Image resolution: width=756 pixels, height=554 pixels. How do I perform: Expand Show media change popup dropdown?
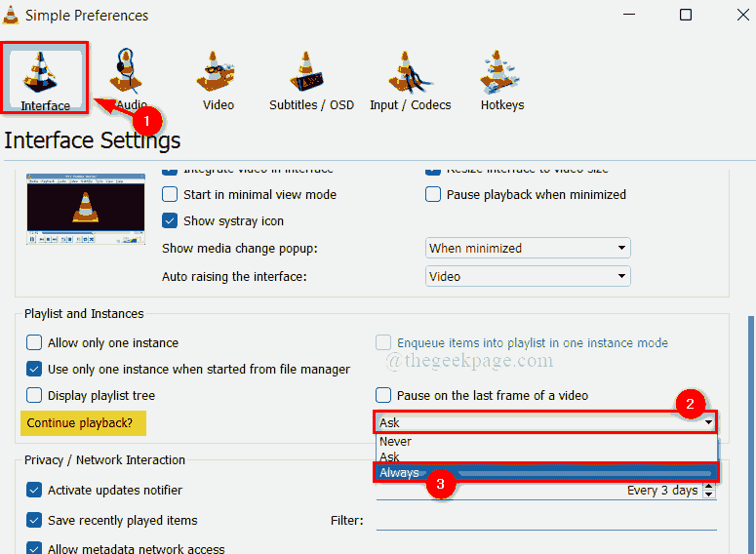[x=528, y=249]
